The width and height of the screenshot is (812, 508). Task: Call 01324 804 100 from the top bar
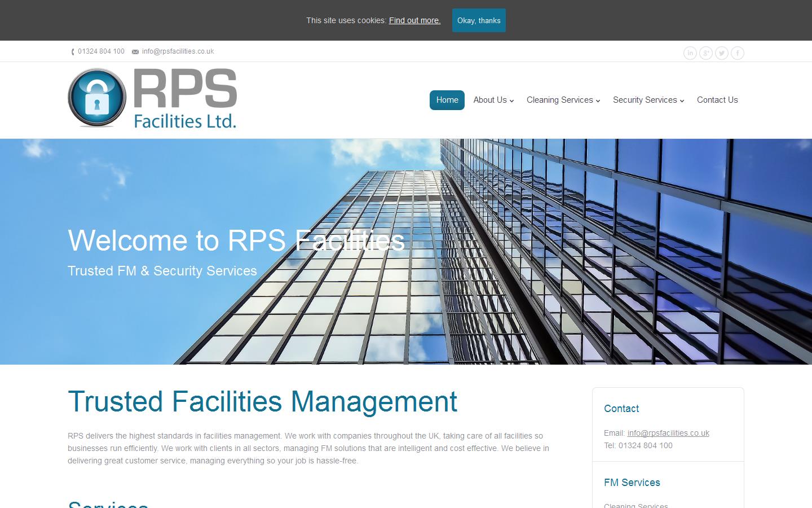(101, 51)
